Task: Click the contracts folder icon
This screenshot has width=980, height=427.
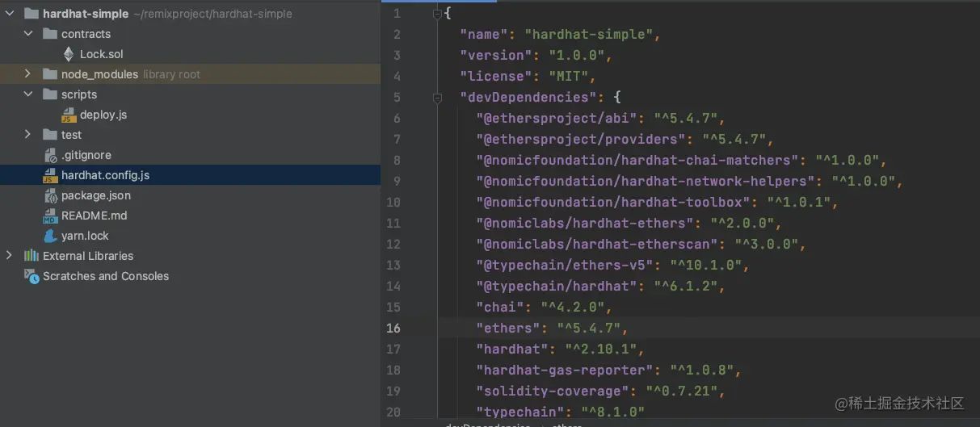Action: (x=50, y=34)
